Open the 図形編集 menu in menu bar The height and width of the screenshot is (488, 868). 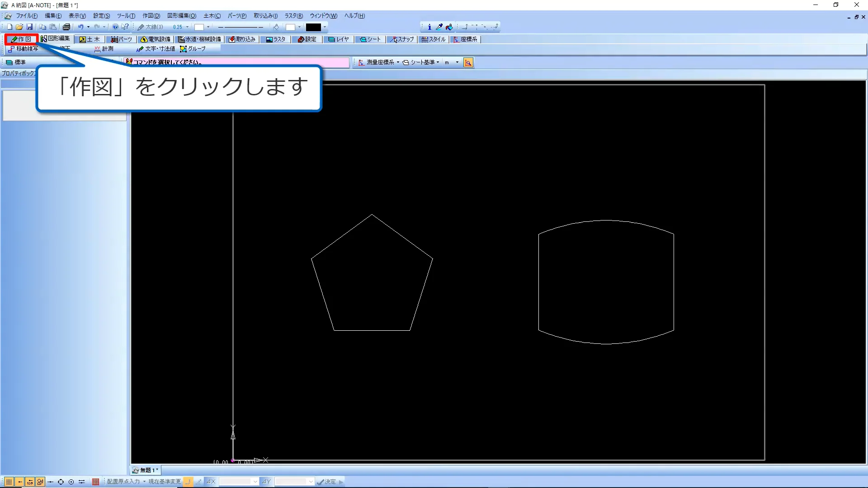[181, 16]
